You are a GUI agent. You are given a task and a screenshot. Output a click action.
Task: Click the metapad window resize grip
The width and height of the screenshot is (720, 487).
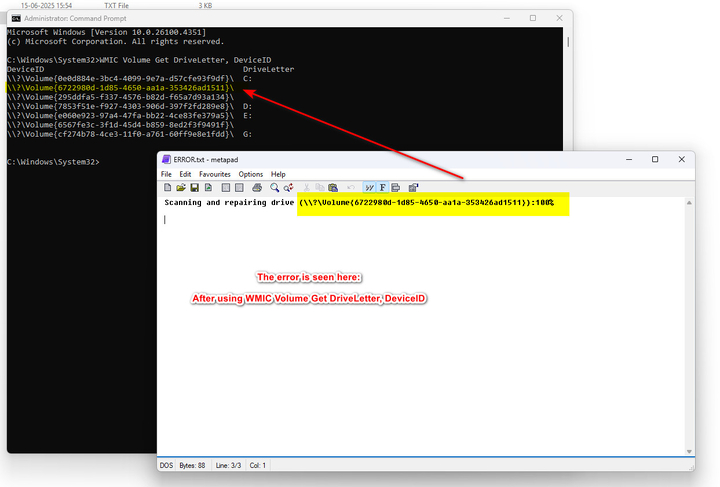[691, 467]
